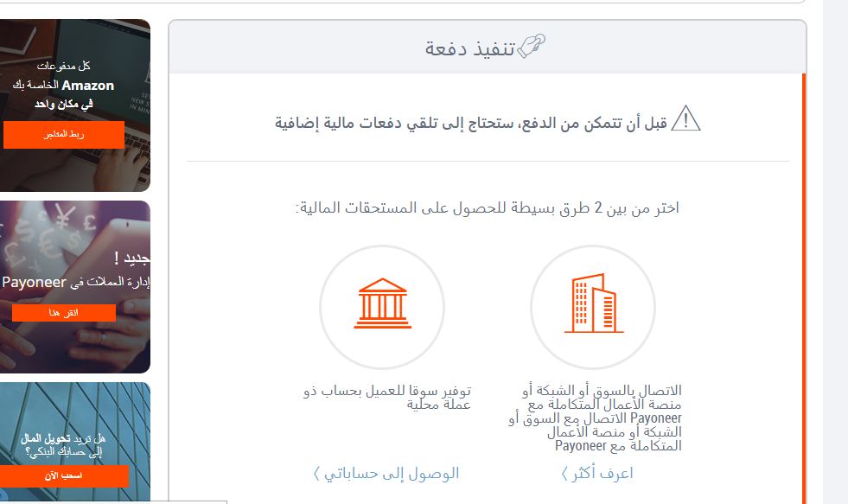Image resolution: width=848 pixels, height=504 pixels.
Task: Click the hand payment icon in the header
Action: [531, 47]
